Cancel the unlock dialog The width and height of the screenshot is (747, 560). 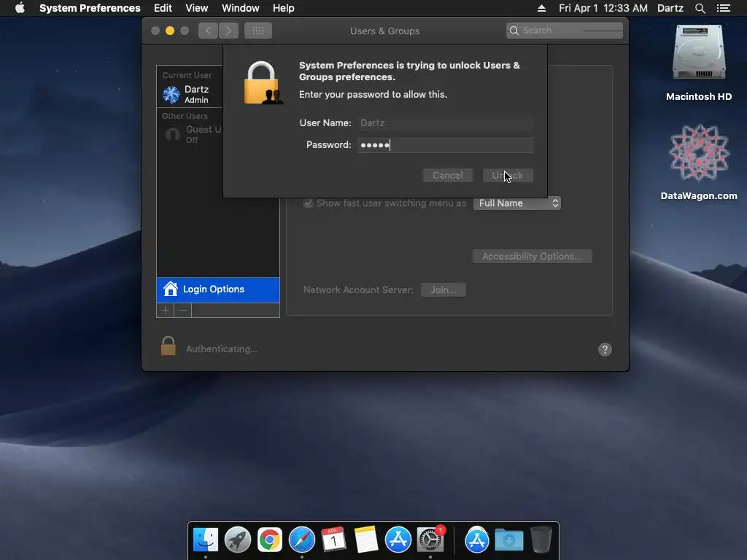tap(448, 175)
